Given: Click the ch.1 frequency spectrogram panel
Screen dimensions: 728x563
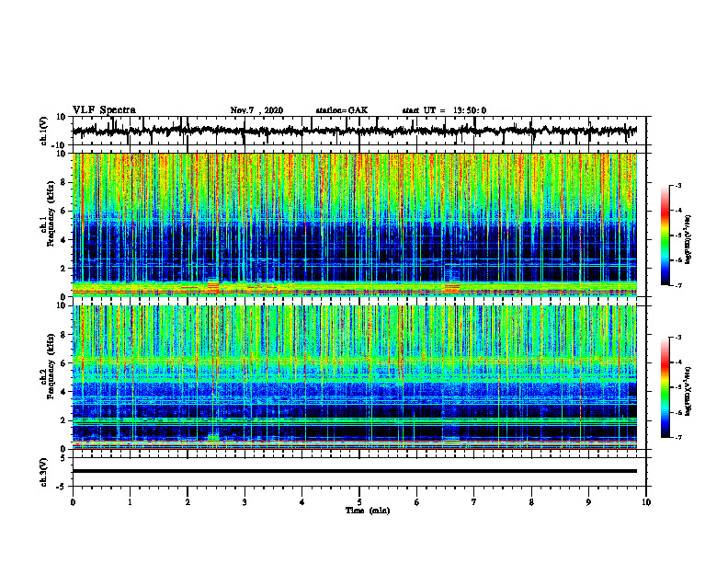Looking at the screenshot, I should tap(355, 224).
